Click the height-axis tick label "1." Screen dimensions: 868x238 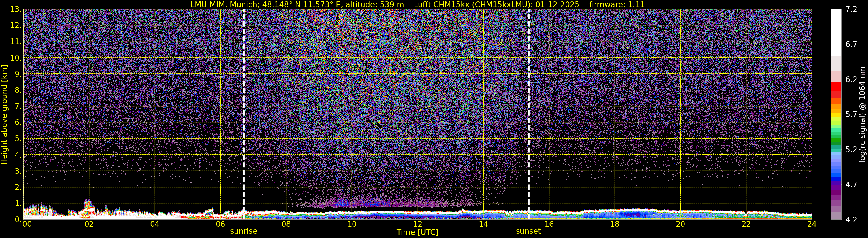pos(18,203)
